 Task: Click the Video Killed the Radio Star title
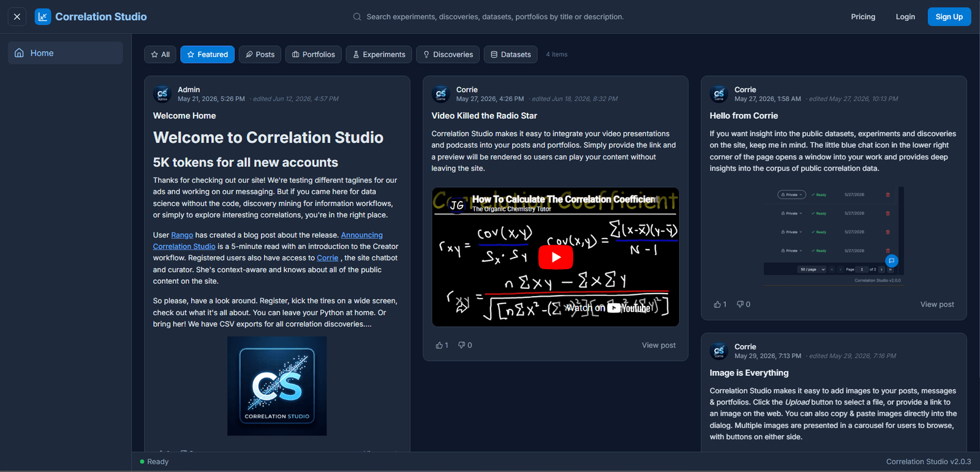click(484, 116)
